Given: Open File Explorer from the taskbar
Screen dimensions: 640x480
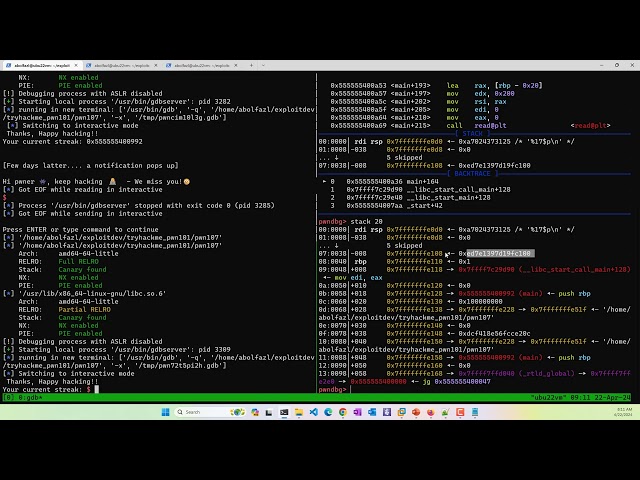Looking at the screenshot, I should 299,412.
